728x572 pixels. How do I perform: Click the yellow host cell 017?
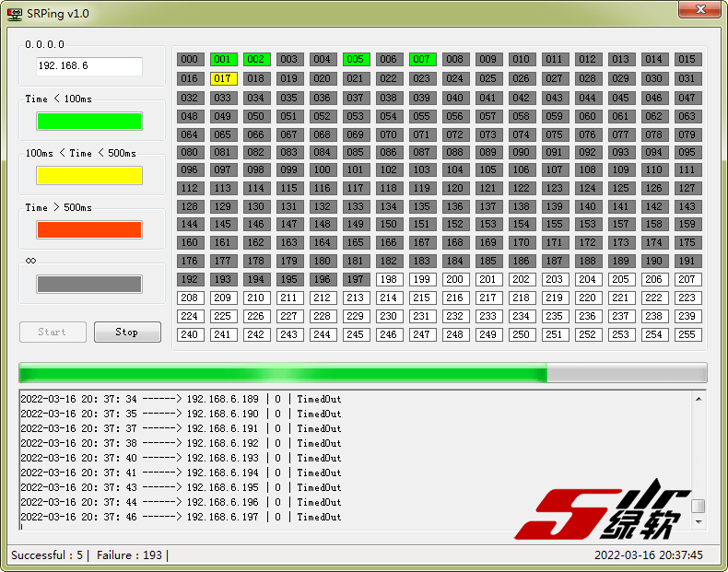(223, 78)
